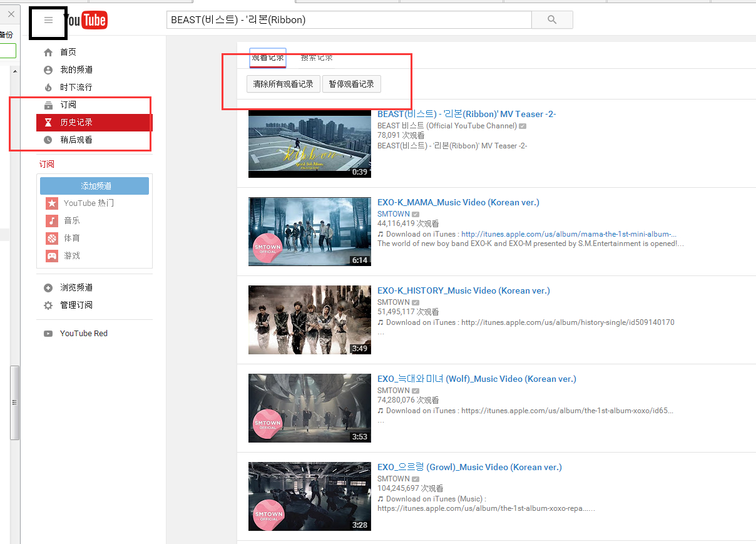Click the play icon beside YouTube Red

[48, 334]
